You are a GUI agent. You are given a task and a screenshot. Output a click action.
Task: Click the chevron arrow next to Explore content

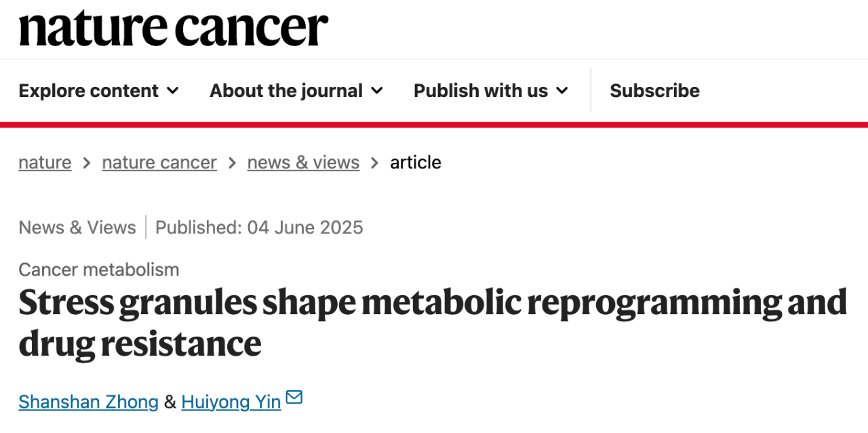(172, 90)
